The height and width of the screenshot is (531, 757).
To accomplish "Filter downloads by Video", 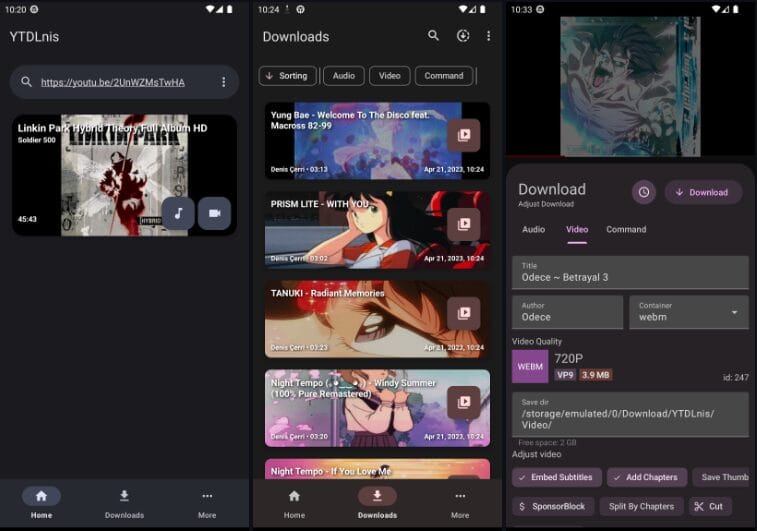I will 390,76.
